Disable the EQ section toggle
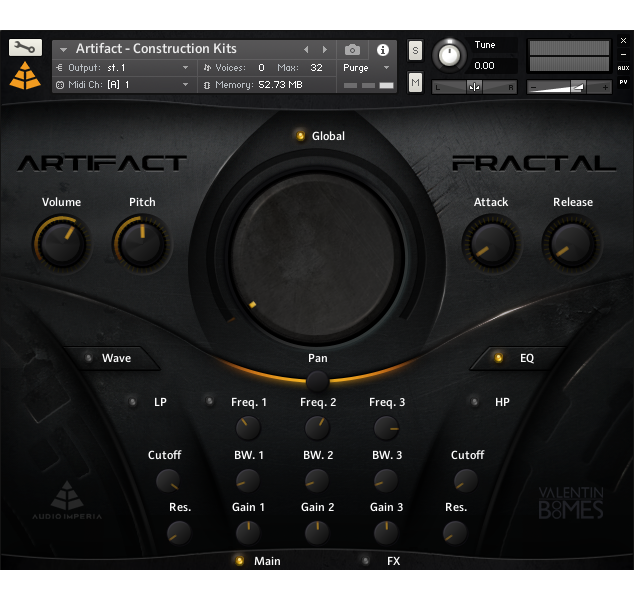Viewport: 635px width, 600px height. (x=499, y=358)
